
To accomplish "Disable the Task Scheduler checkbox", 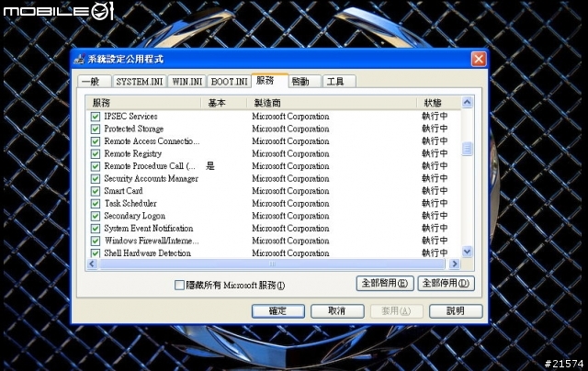I will pos(96,204).
